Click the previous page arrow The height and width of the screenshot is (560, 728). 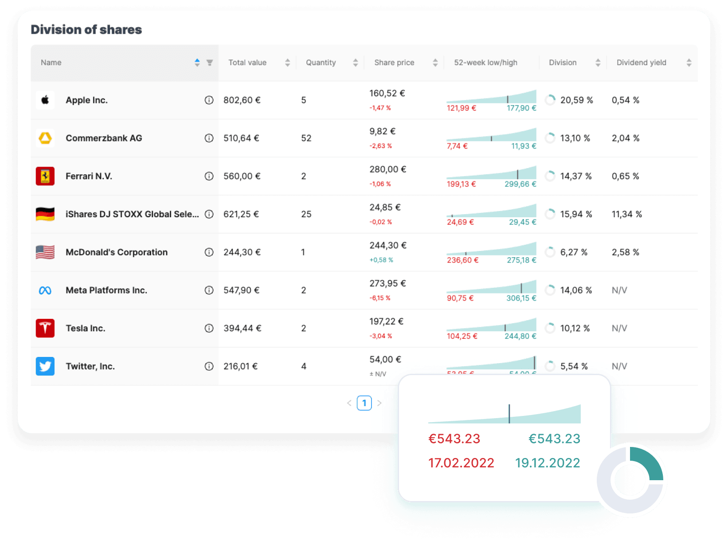pyautogui.click(x=349, y=403)
